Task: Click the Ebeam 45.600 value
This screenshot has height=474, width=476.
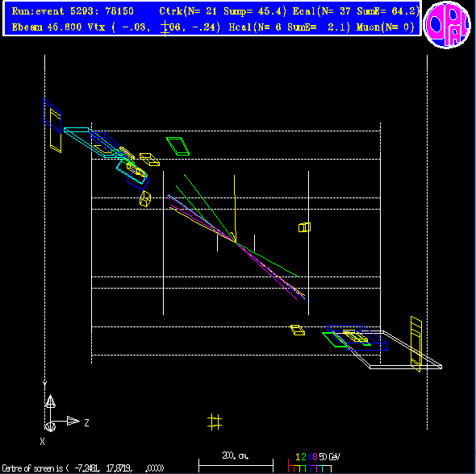Action: pos(47,27)
